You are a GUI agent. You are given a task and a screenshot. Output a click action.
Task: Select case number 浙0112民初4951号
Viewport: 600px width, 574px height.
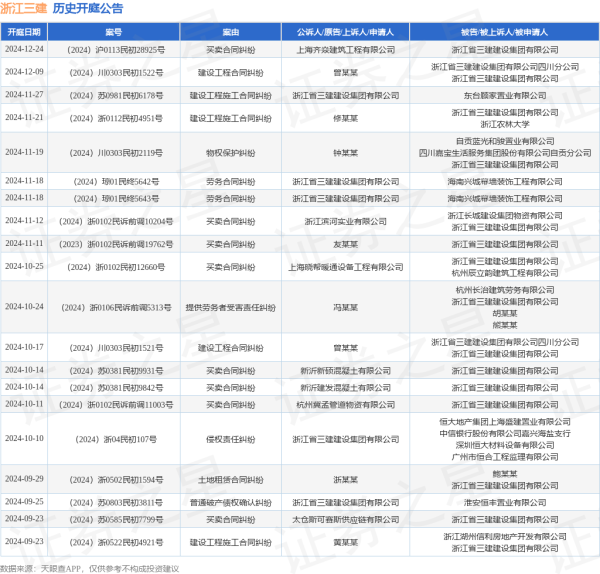[116, 118]
